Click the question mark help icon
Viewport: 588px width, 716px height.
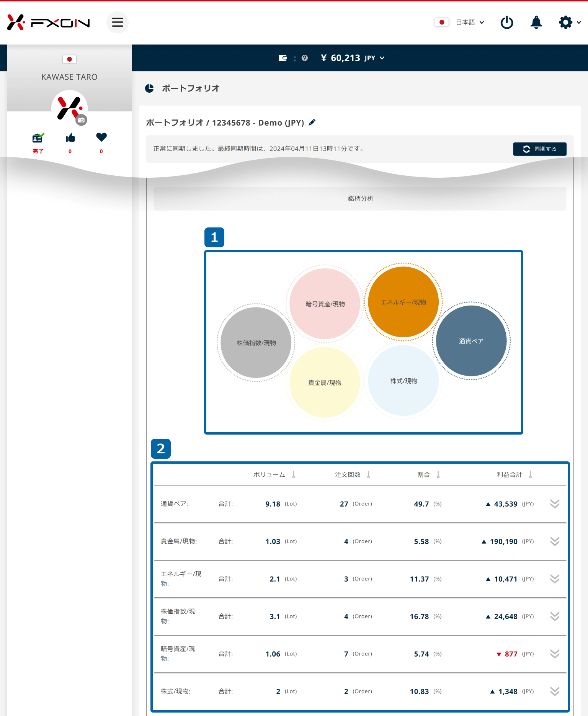305,58
